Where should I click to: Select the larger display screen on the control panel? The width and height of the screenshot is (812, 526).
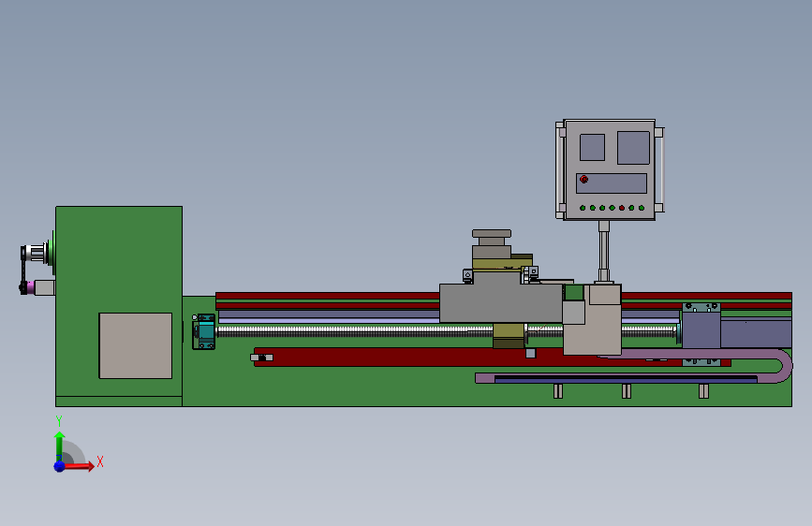tap(633, 148)
